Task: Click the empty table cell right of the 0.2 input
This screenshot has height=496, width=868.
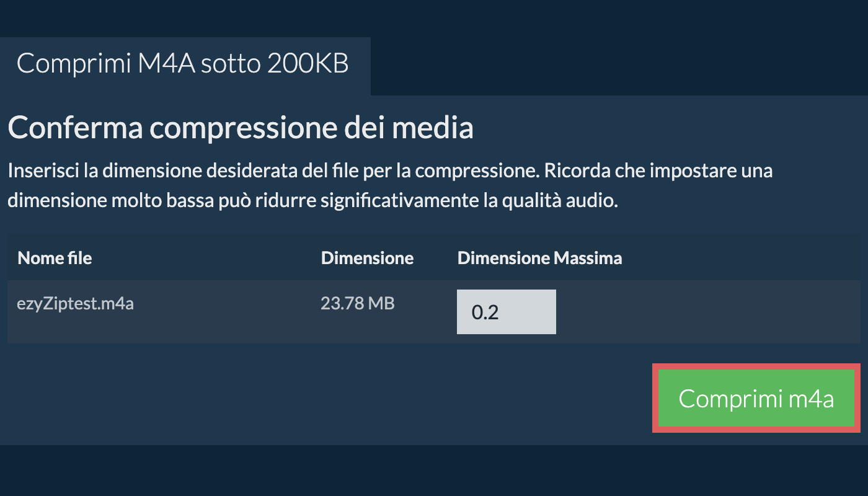Action: [707, 312]
